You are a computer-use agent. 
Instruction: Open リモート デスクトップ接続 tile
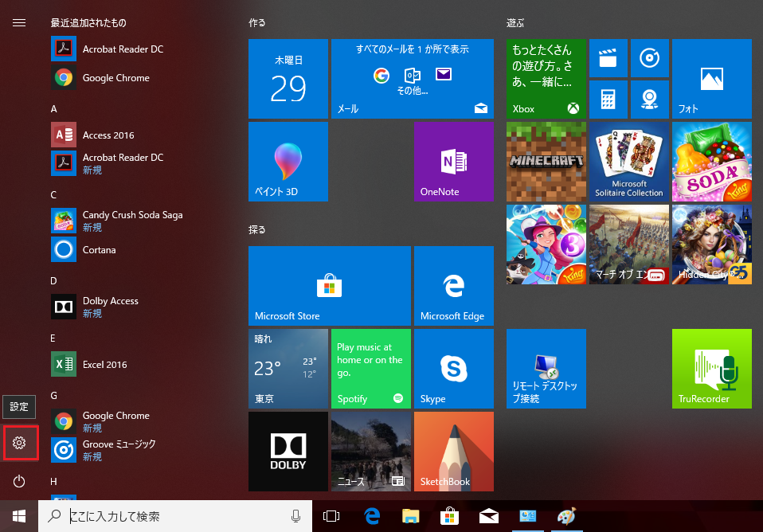(x=546, y=369)
